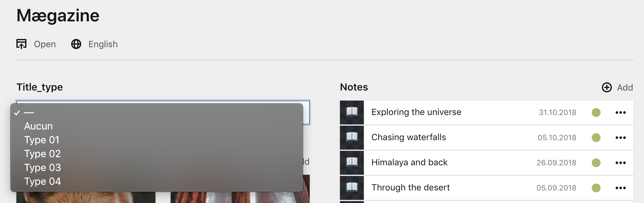Screen dimensions: 644x203
Task: Select Type 02 from the open dropdown
Action: (x=42, y=153)
